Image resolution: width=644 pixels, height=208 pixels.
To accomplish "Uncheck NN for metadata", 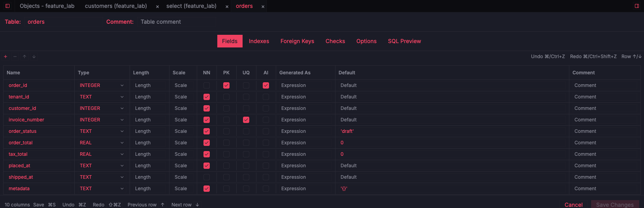I will [207, 189].
